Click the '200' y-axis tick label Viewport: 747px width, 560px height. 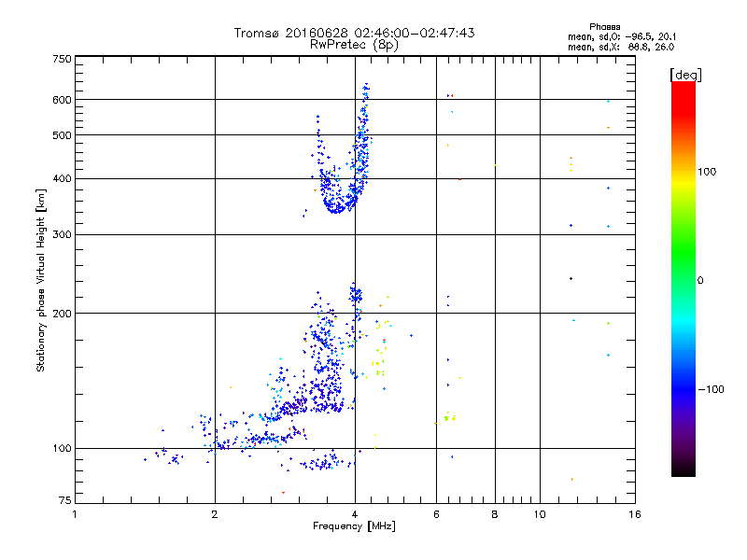point(62,314)
